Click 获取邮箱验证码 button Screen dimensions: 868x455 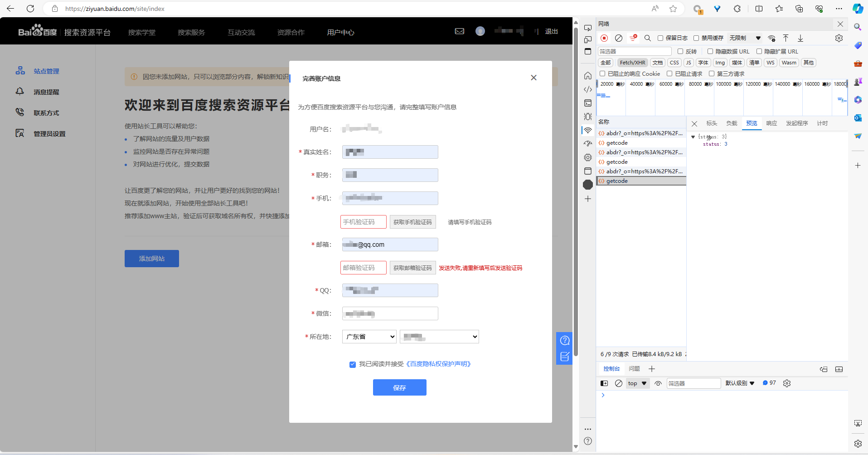412,268
